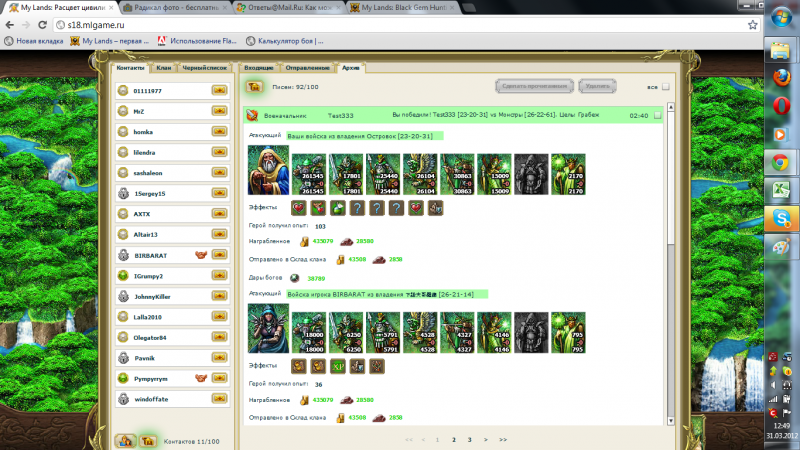Click the old wizard hero portrait
Screen dimensions: 800x450
point(268,170)
